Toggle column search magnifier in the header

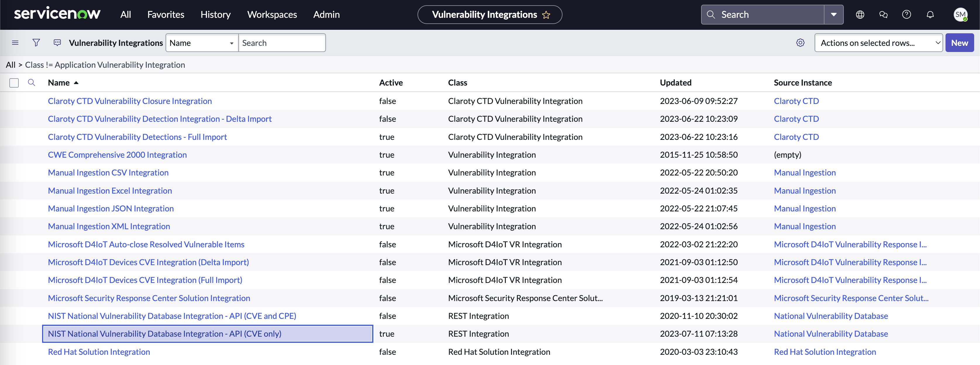tap(32, 82)
